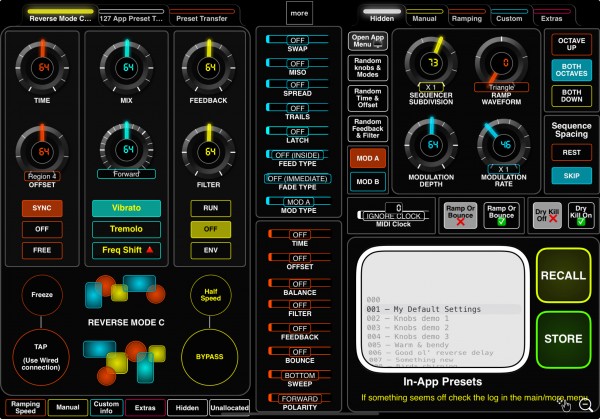The image size is (600, 419).
Task: Toggle the ramping FEEDBACK switch
Action: (x=300, y=328)
